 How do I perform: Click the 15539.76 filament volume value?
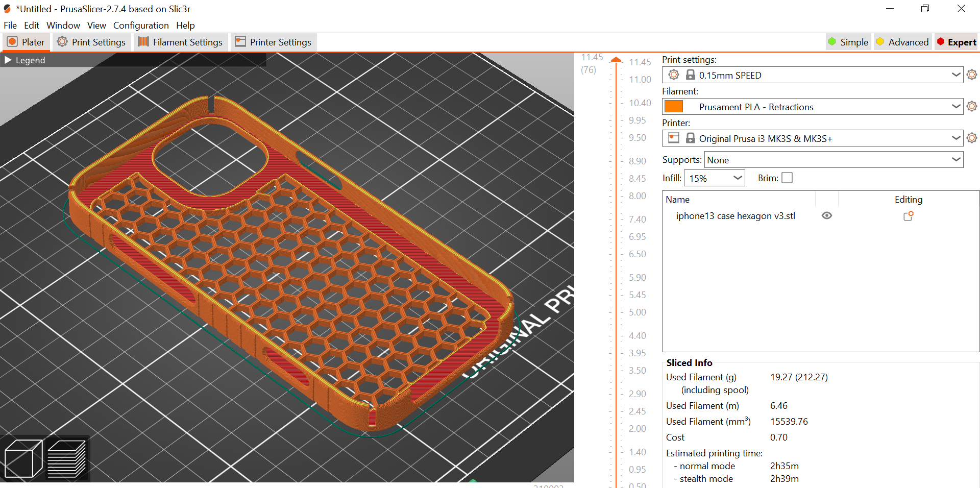pyautogui.click(x=789, y=422)
